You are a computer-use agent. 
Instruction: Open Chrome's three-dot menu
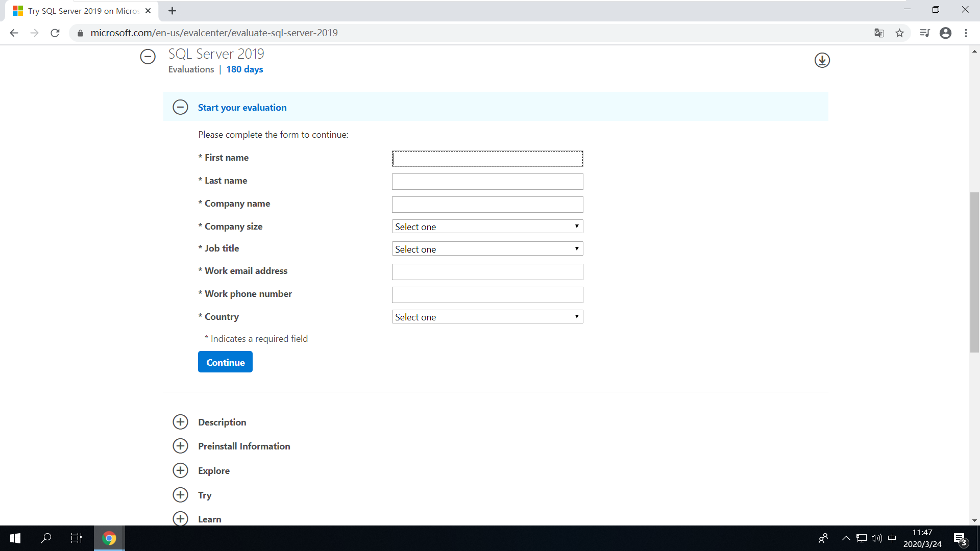point(966,33)
